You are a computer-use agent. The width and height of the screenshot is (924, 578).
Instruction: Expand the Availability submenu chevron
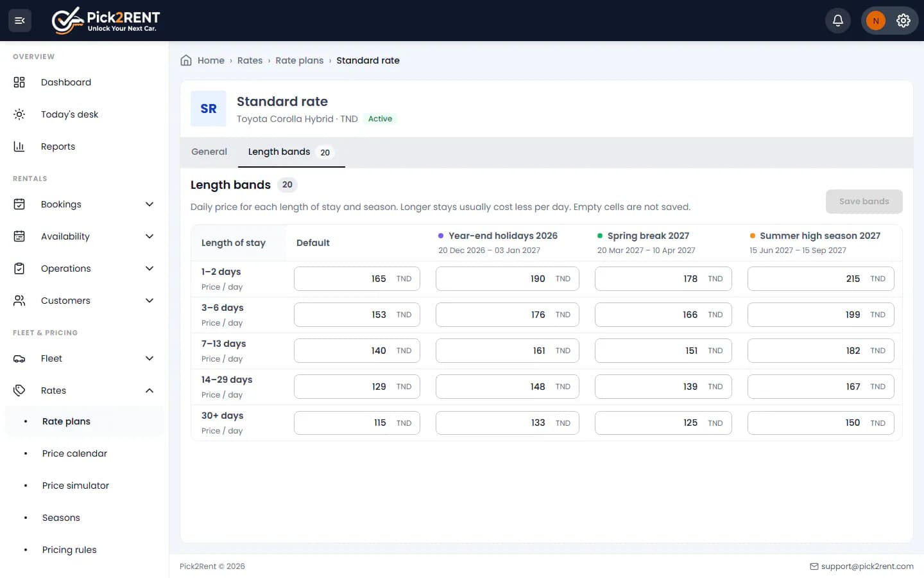tap(150, 236)
